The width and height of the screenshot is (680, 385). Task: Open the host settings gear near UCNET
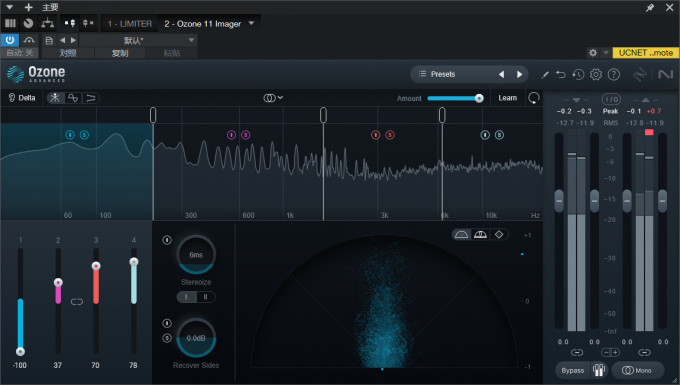click(593, 53)
